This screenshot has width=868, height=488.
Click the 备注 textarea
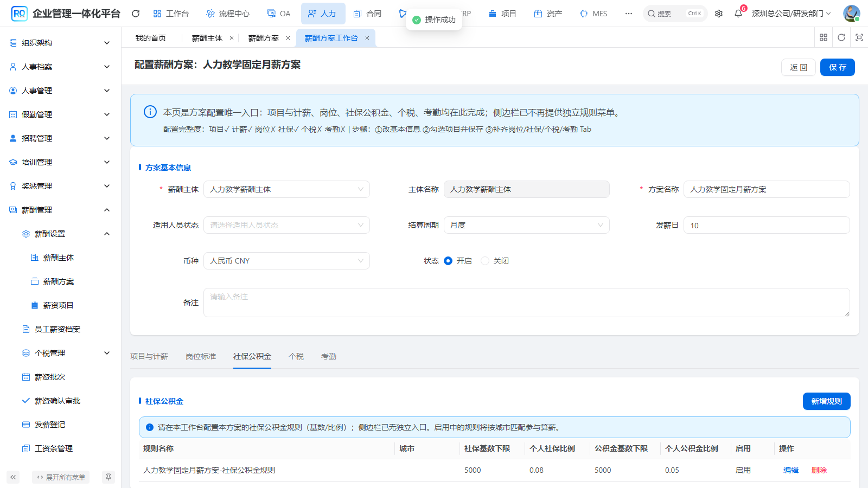526,303
